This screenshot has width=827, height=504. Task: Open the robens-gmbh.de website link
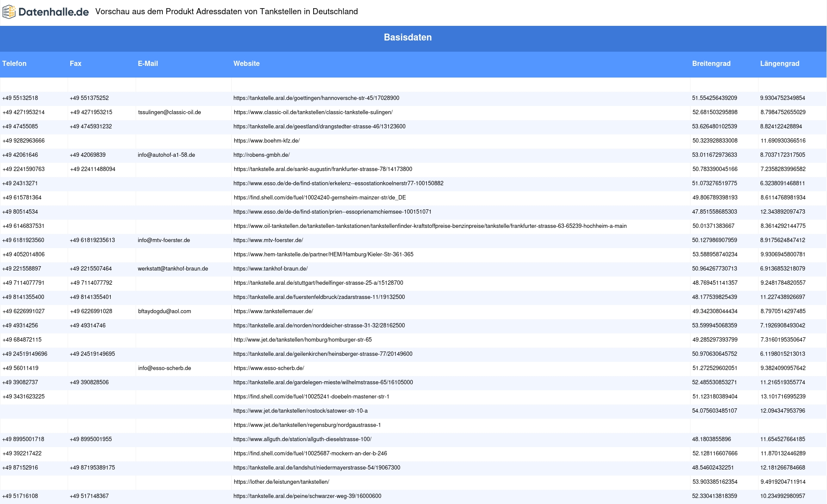click(261, 155)
